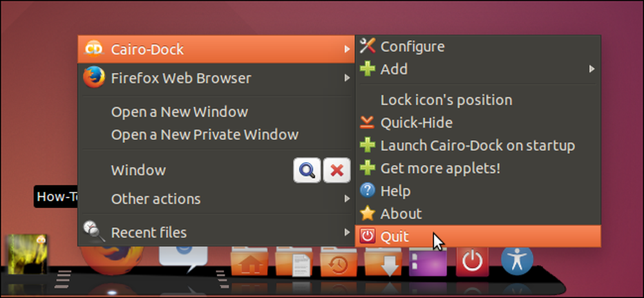
Task: Expand the Add submenu
Action: pyautogui.click(x=478, y=69)
